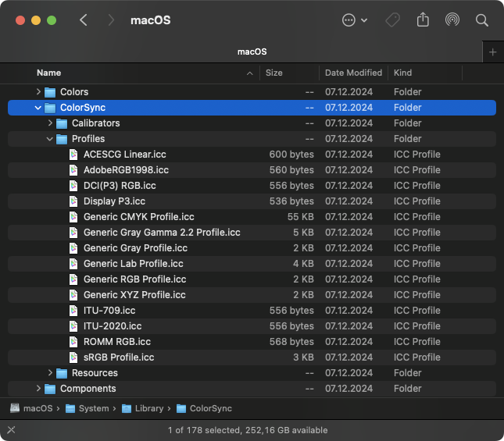Viewport: 504px width, 441px height.
Task: Click sRGB Profile.icc file icon
Action: (73, 357)
